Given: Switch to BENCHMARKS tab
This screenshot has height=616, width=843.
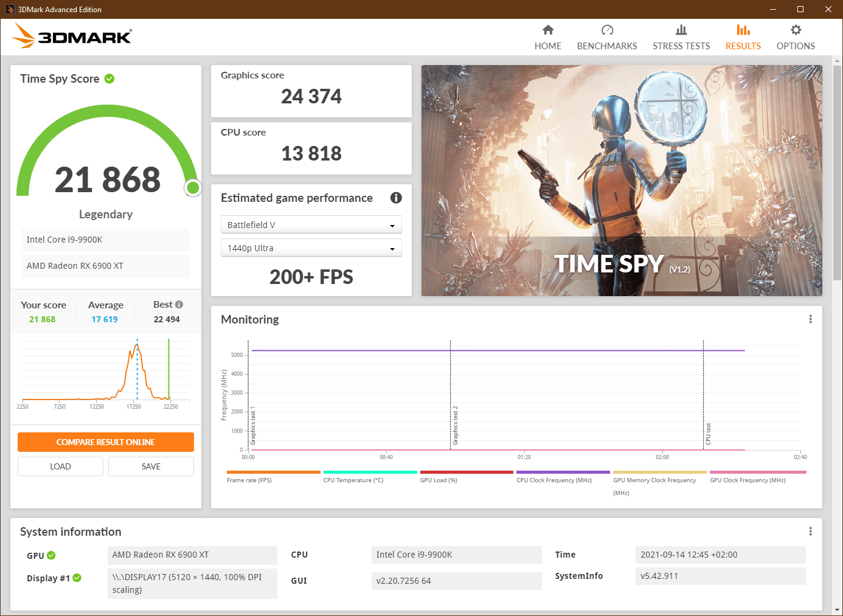Looking at the screenshot, I should (x=607, y=37).
